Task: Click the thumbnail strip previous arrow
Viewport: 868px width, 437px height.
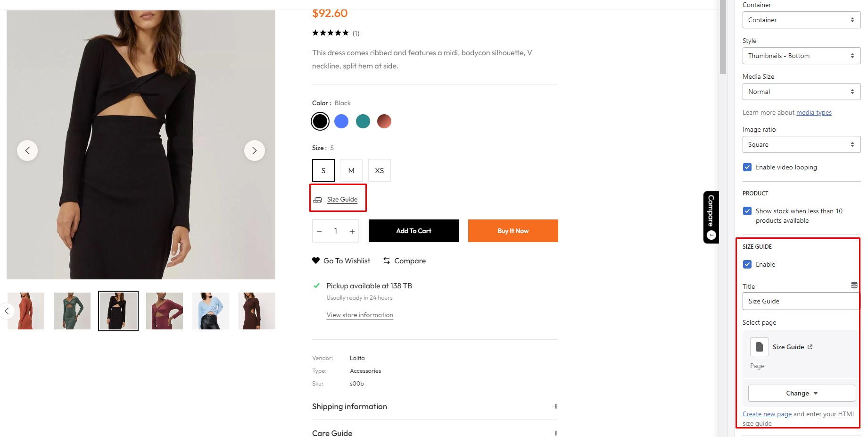Action: coord(7,311)
